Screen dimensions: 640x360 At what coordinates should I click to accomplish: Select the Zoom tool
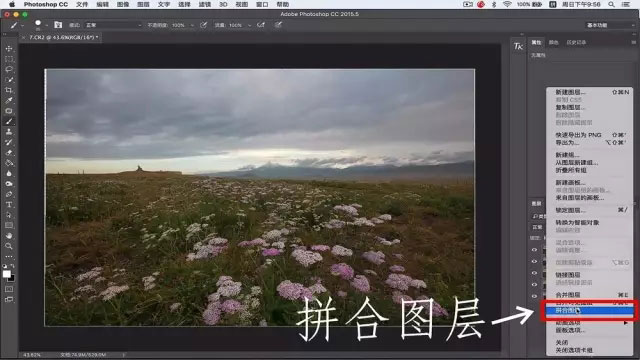click(9, 246)
